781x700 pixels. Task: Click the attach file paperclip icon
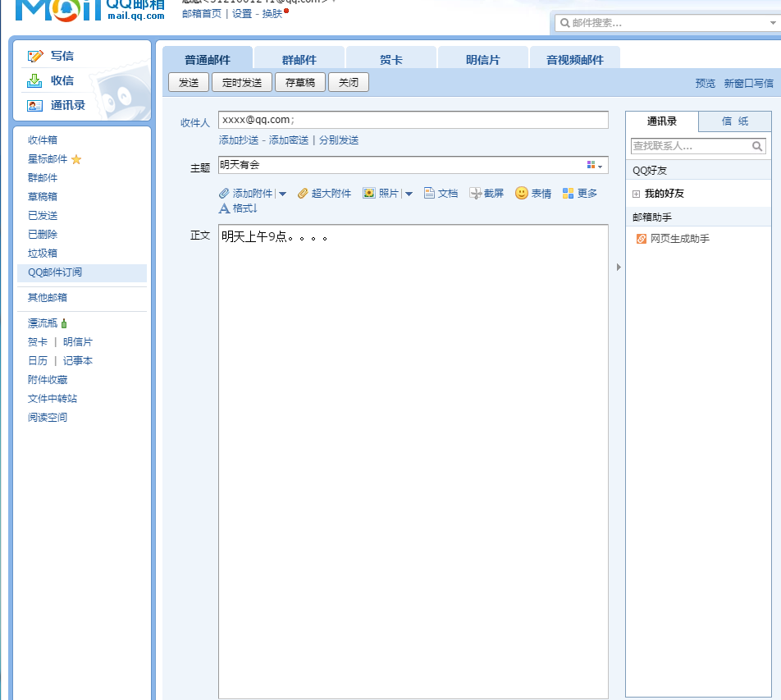223,193
